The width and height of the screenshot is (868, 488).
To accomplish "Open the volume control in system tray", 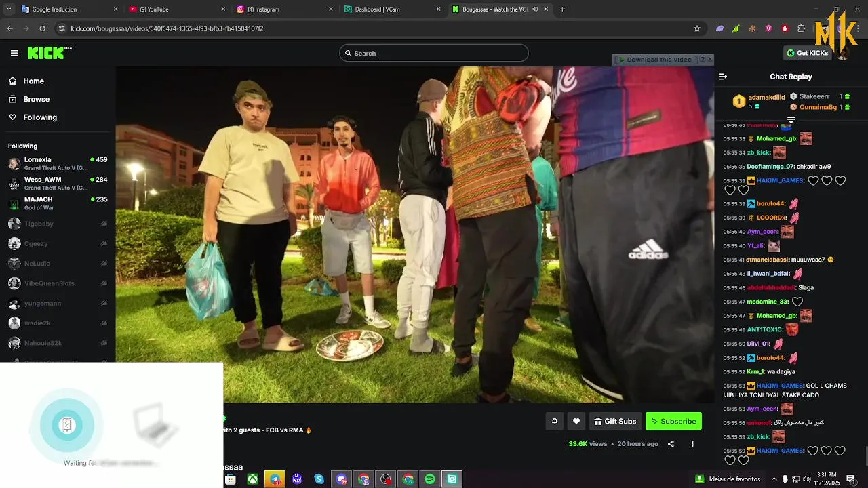I will pyautogui.click(x=808, y=479).
